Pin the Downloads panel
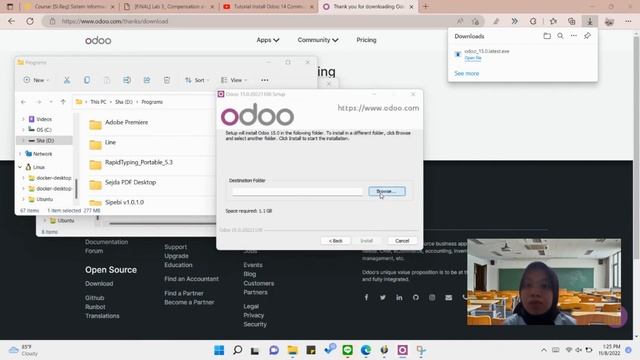This screenshot has height=360, width=640. pyautogui.click(x=587, y=36)
